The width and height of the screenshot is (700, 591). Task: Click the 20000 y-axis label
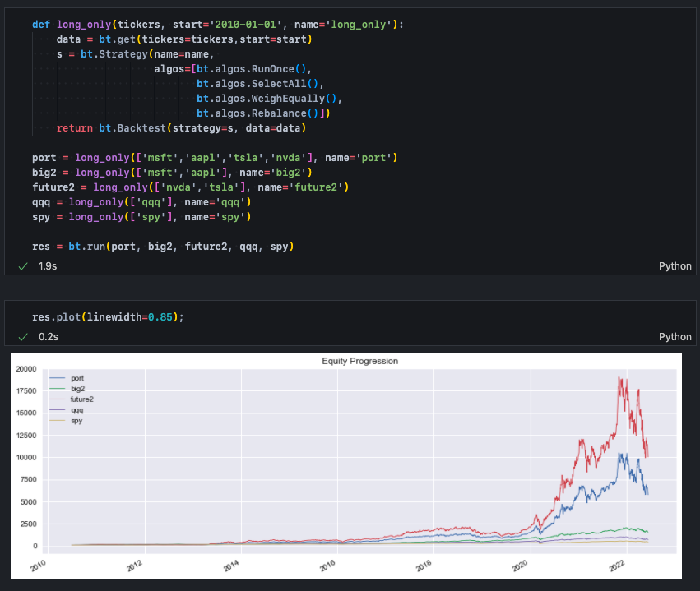25,369
